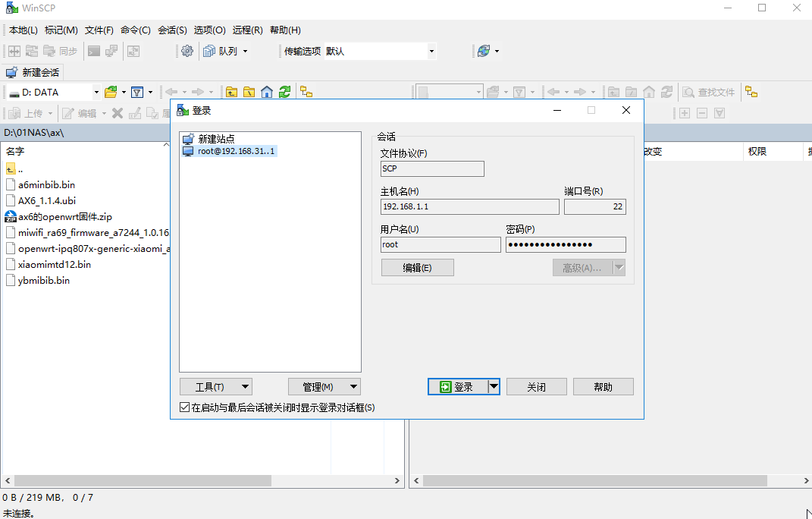Open the 选项(O) menu
This screenshot has width=812, height=519.
pyautogui.click(x=210, y=30)
